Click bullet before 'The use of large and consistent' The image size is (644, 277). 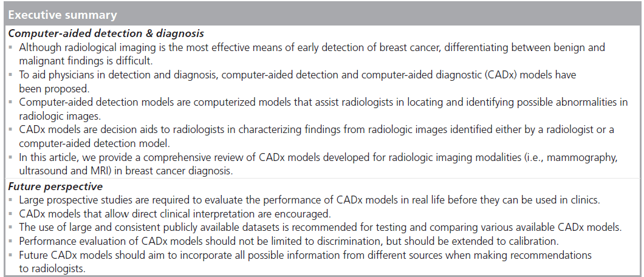[10, 228]
